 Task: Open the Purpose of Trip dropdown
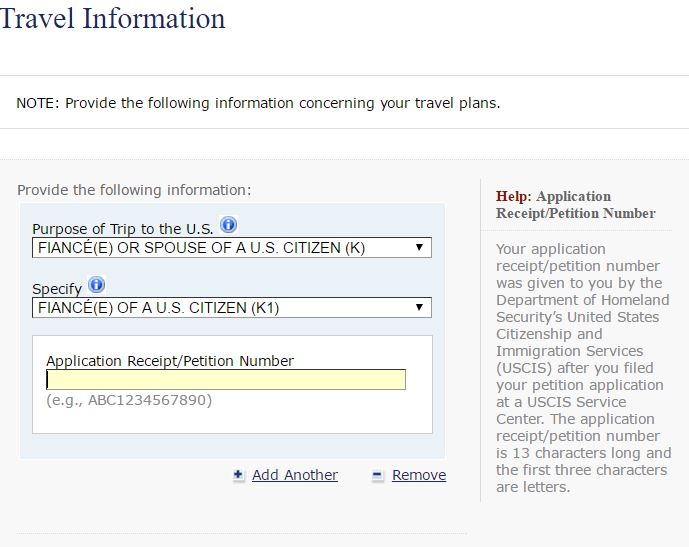(232, 248)
